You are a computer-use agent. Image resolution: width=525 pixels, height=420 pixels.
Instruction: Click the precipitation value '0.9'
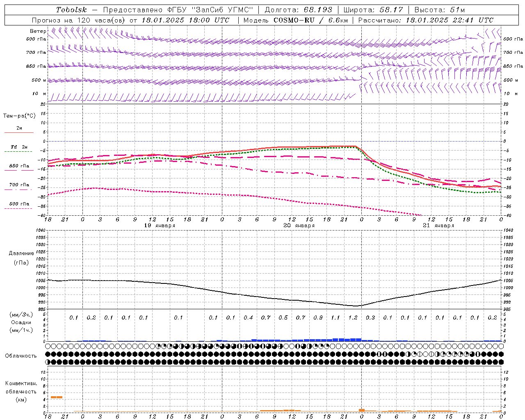pyautogui.click(x=318, y=317)
